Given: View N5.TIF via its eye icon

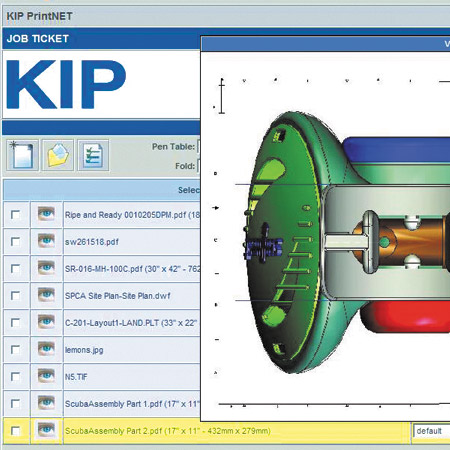Looking at the screenshot, I should pyautogui.click(x=46, y=376).
